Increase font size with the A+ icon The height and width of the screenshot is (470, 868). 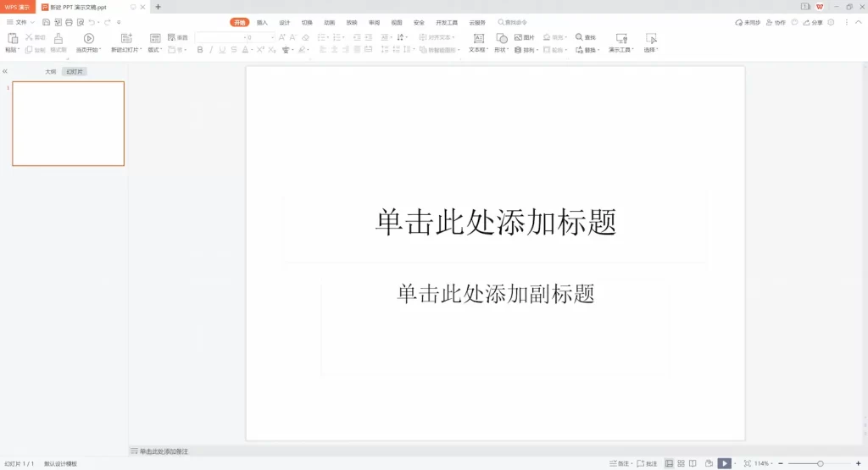pos(281,37)
